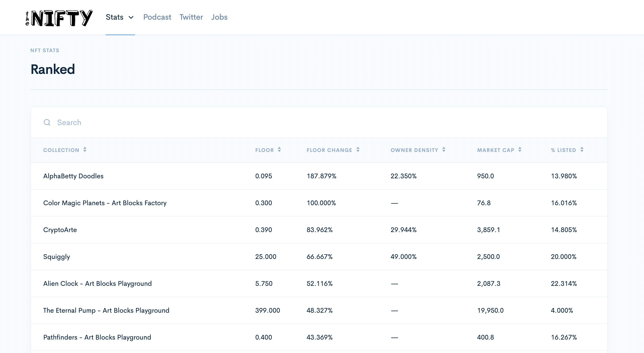Select the CryptoArte row
Viewport: 644px width, 353px height.
coord(60,230)
